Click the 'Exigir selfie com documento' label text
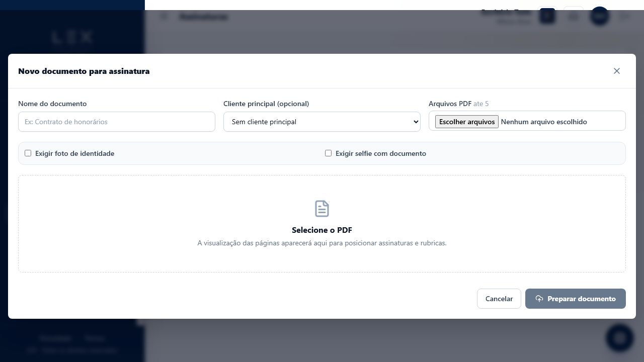The height and width of the screenshot is (362, 644). click(x=381, y=153)
